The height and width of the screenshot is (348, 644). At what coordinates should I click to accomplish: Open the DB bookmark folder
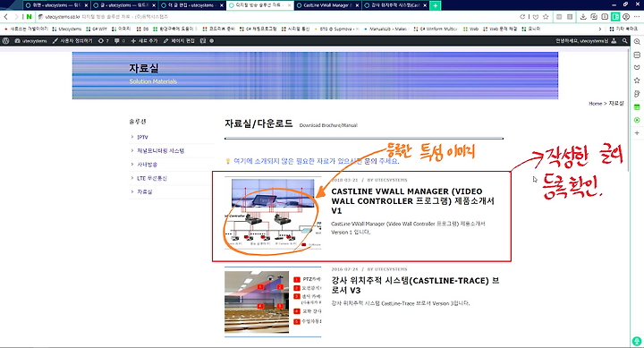pos(142,30)
